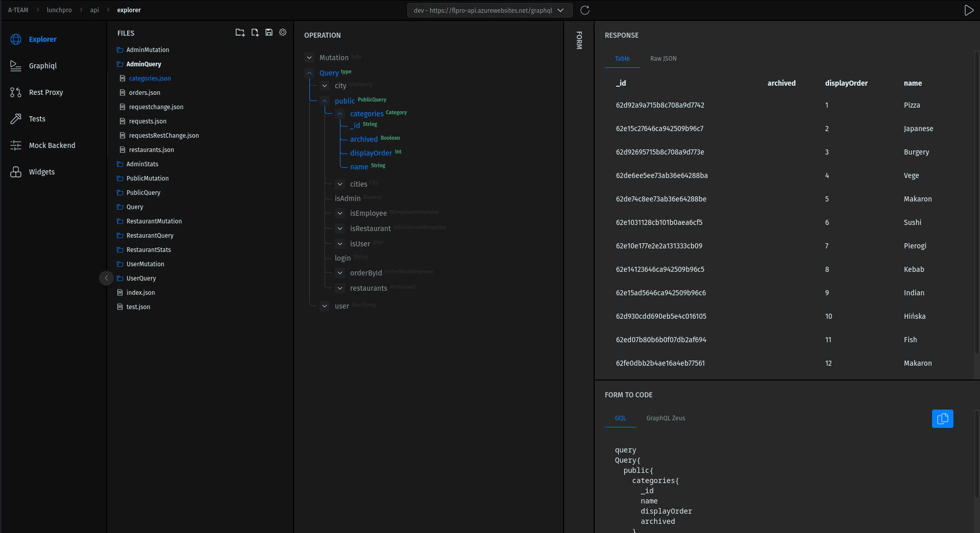
Task: Switch to the Raw JSON tab
Action: tap(663, 59)
